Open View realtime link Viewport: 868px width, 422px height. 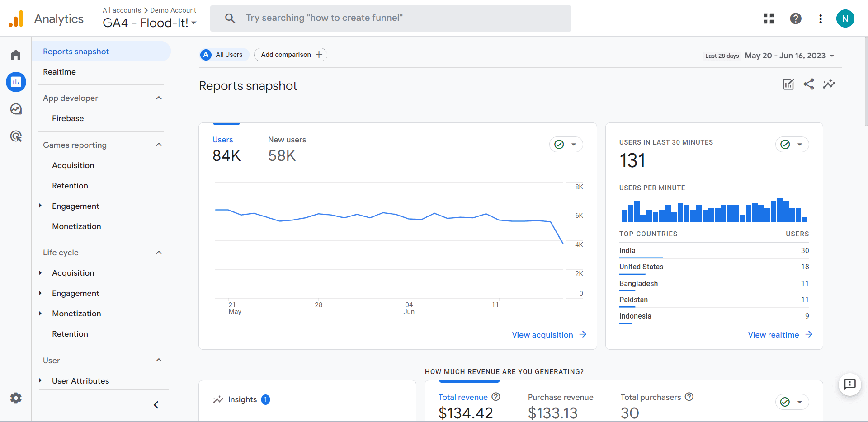point(774,334)
